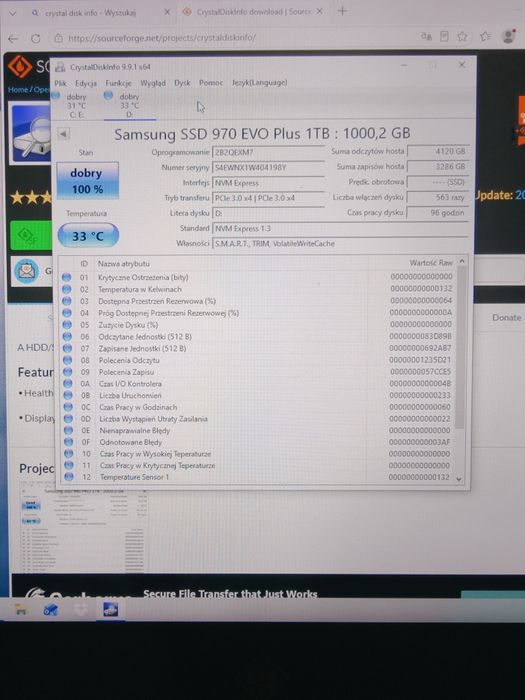Screen dimensions: 525x700
Task: Click Donate link on SourceForge page
Action: (507, 317)
